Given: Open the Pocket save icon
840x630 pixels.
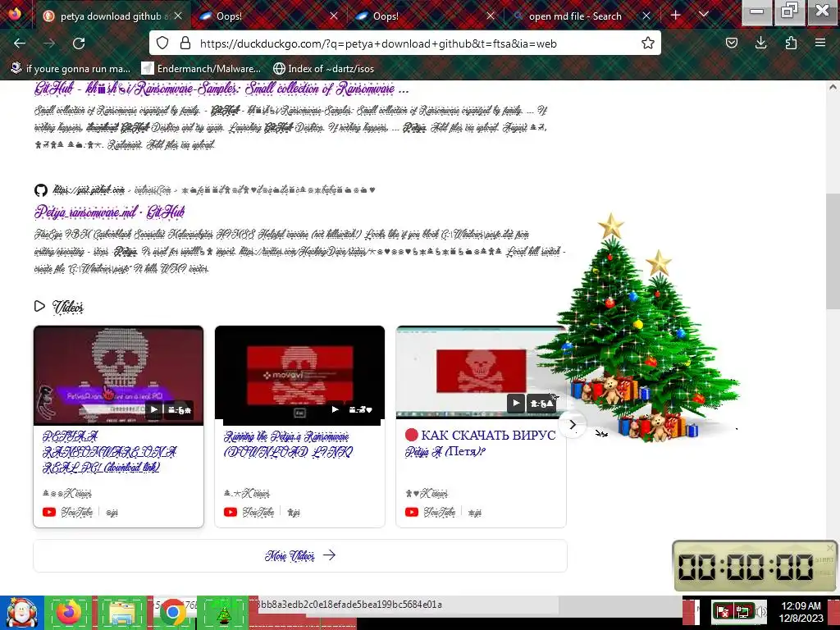Looking at the screenshot, I should (x=731, y=43).
